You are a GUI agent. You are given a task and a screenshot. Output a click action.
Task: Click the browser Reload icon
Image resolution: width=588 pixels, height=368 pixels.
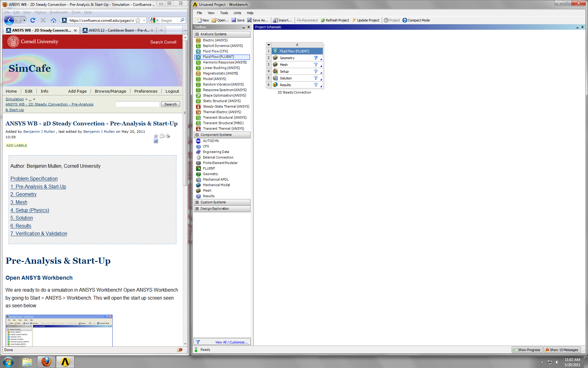(x=33, y=20)
